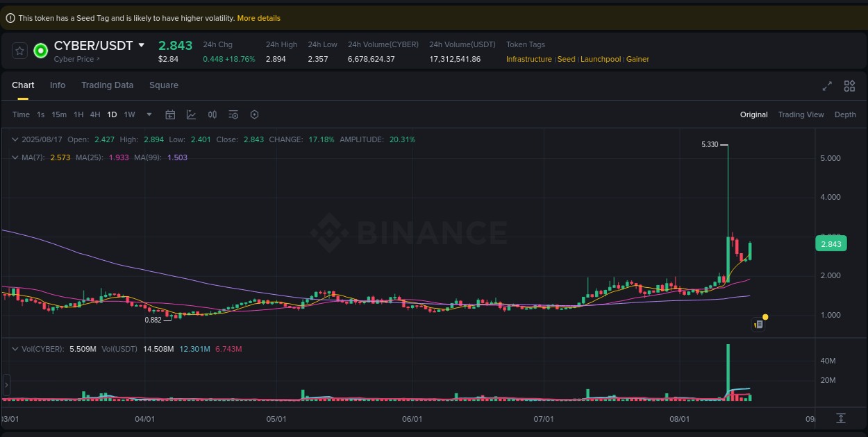Select the 1W timeframe
This screenshot has width=868, height=437.
129,114
